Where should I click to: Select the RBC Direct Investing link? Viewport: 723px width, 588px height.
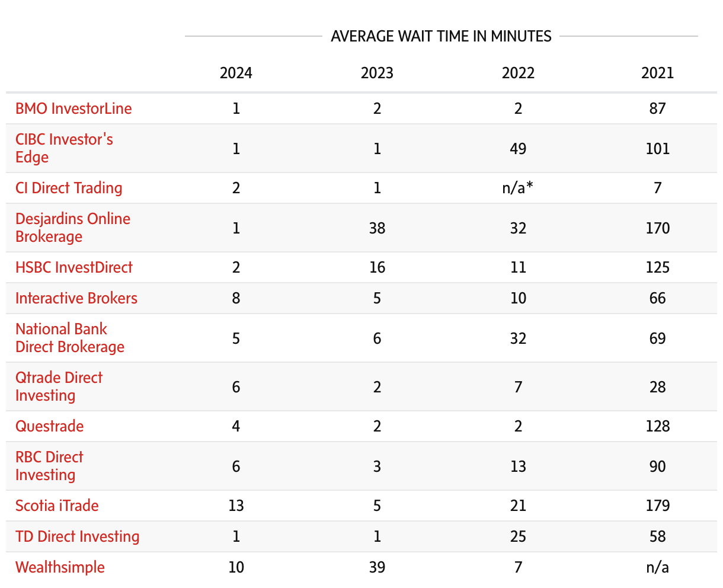coord(49,466)
